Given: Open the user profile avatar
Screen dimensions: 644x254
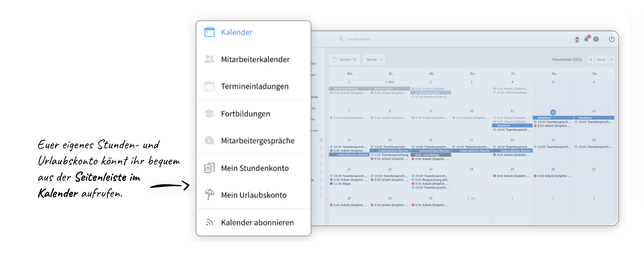Looking at the screenshot, I should (x=577, y=39).
